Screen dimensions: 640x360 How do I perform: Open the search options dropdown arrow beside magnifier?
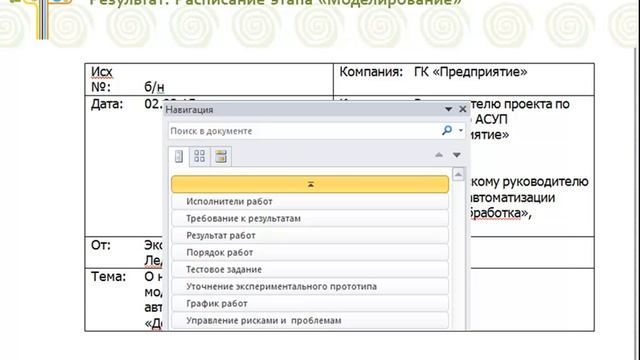coord(461,131)
